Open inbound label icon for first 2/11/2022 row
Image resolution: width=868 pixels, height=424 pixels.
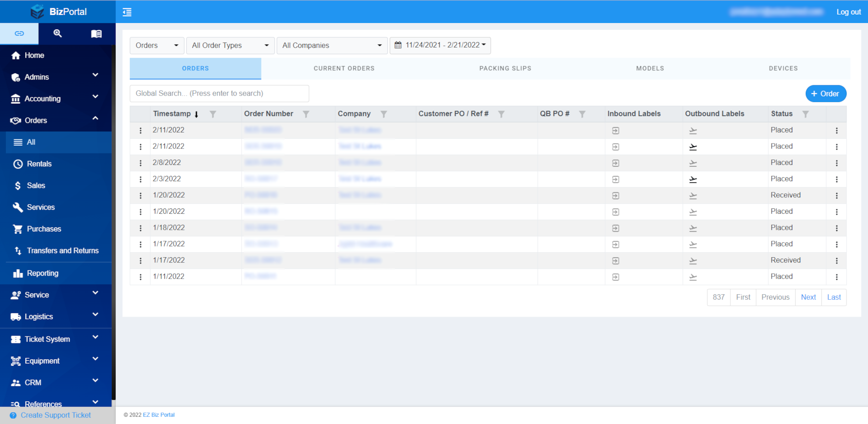point(616,131)
